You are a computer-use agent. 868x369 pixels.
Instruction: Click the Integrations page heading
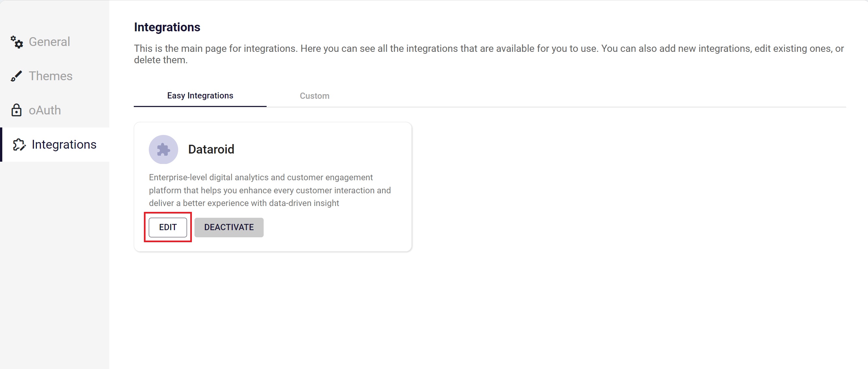(x=167, y=27)
